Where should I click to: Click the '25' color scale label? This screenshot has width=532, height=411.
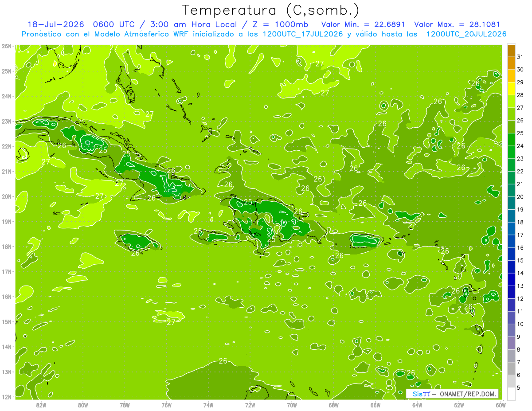[520, 133]
